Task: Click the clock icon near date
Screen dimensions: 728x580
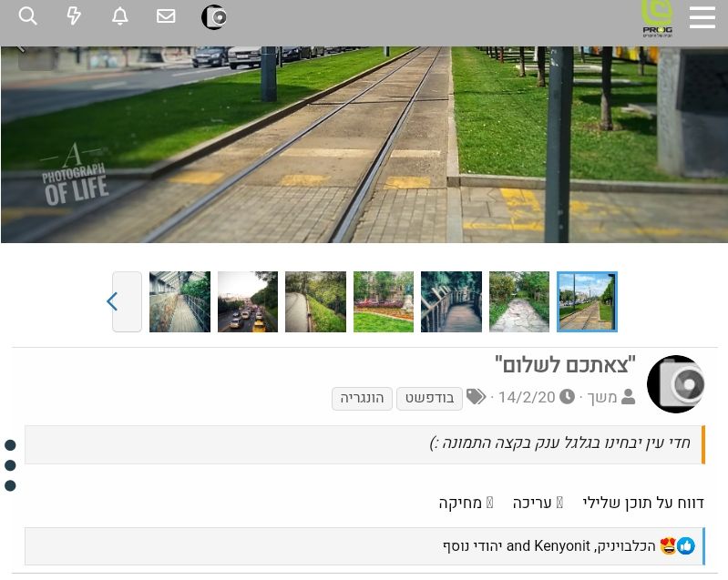Action: click(x=567, y=397)
